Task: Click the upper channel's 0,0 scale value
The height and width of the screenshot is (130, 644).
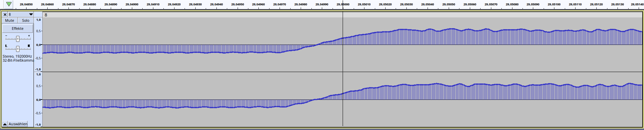Action: 39,45
